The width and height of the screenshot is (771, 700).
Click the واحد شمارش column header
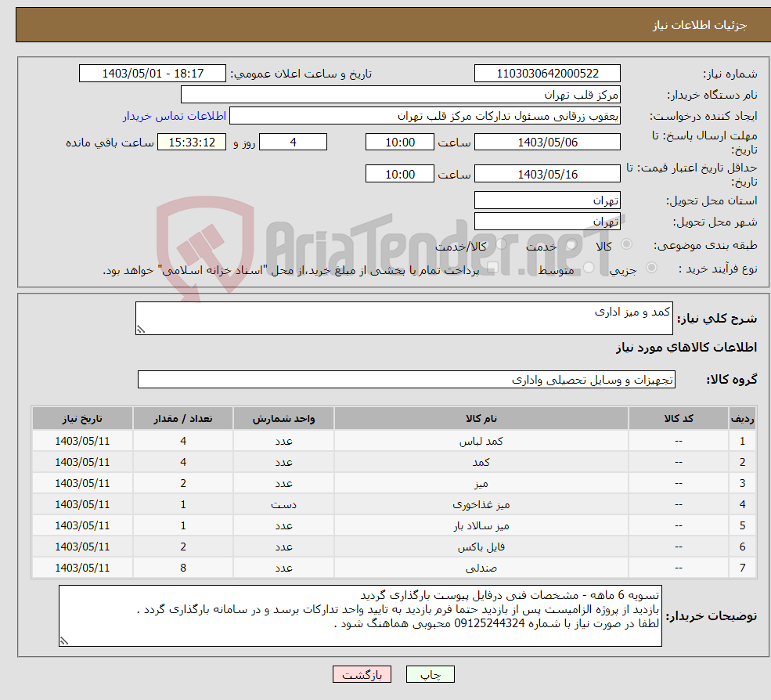click(283, 419)
